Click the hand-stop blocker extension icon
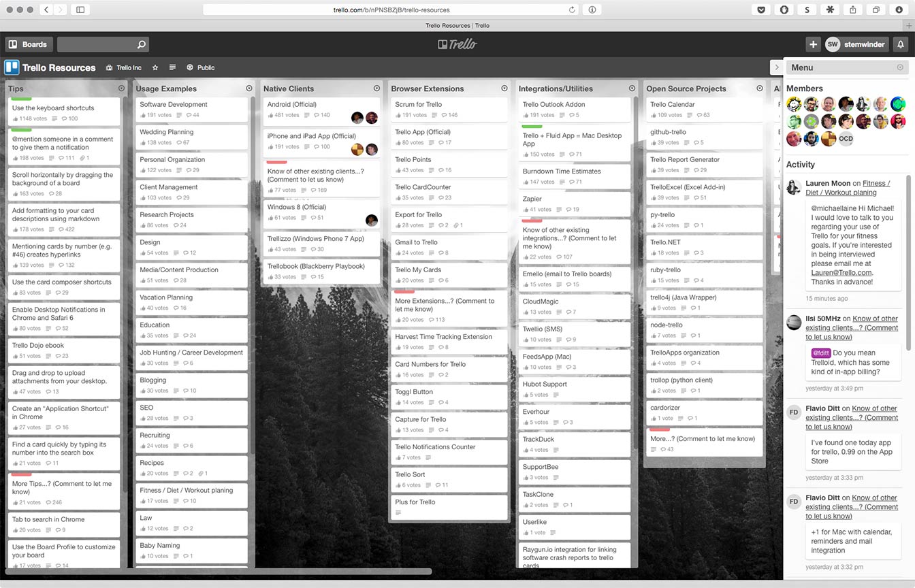This screenshot has width=915, height=588. [784, 10]
